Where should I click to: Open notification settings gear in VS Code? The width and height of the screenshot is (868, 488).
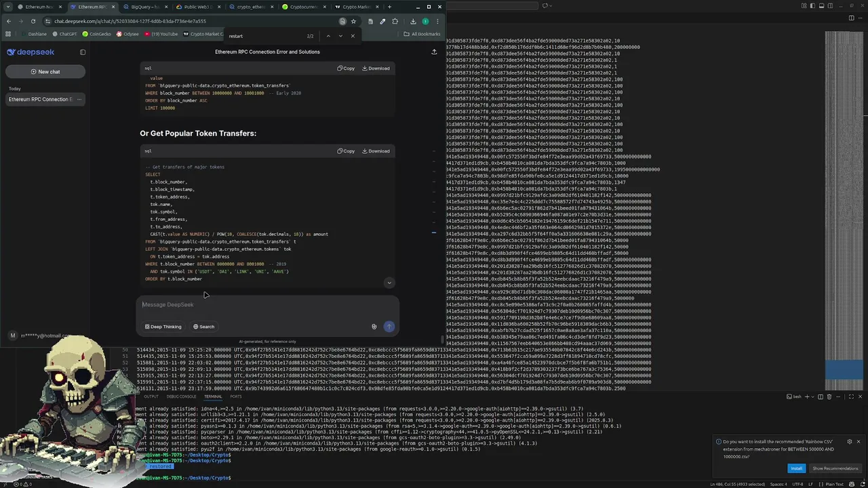[x=849, y=442]
